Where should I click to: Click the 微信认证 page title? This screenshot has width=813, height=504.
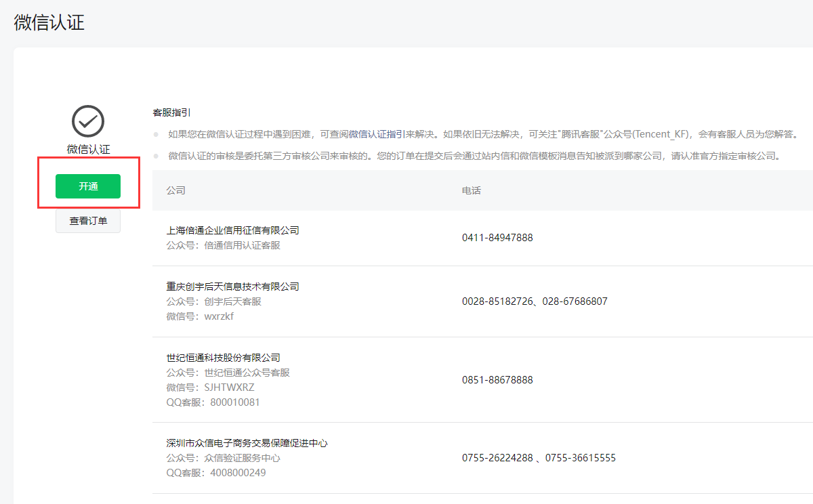(x=49, y=22)
